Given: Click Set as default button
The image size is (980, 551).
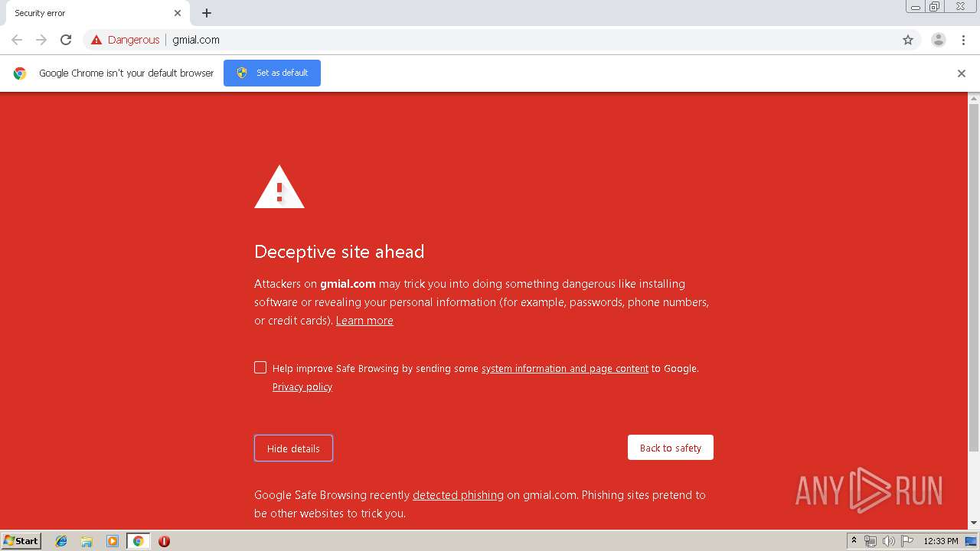Looking at the screenshot, I should pos(272,73).
